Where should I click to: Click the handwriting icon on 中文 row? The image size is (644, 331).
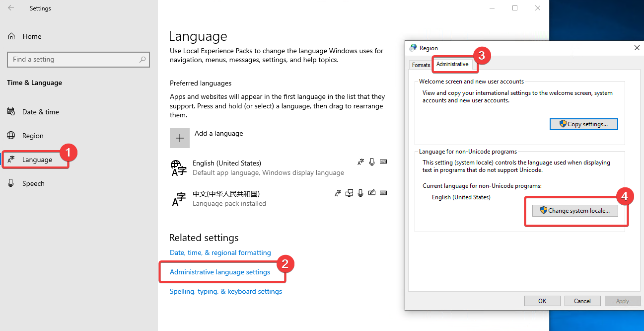[x=372, y=193]
